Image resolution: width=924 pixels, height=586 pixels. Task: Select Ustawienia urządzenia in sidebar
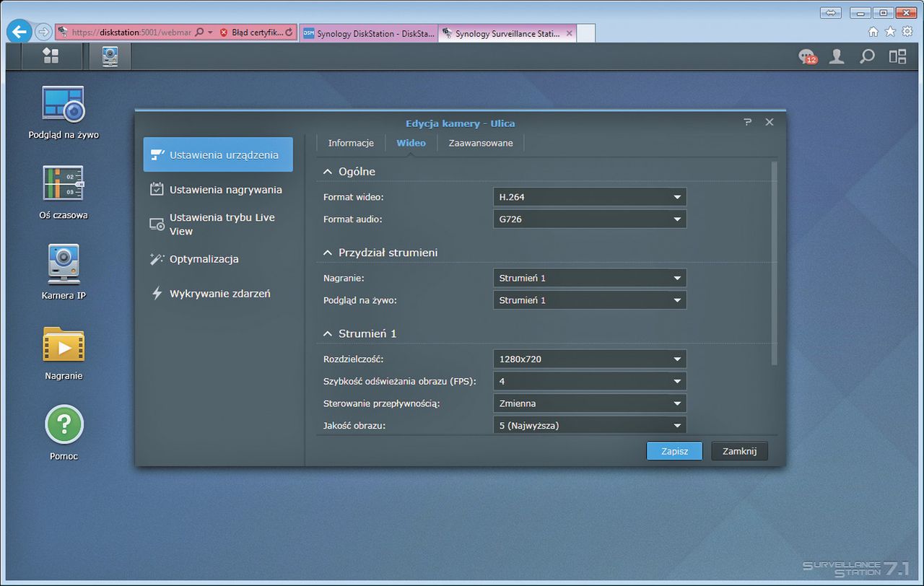click(218, 154)
